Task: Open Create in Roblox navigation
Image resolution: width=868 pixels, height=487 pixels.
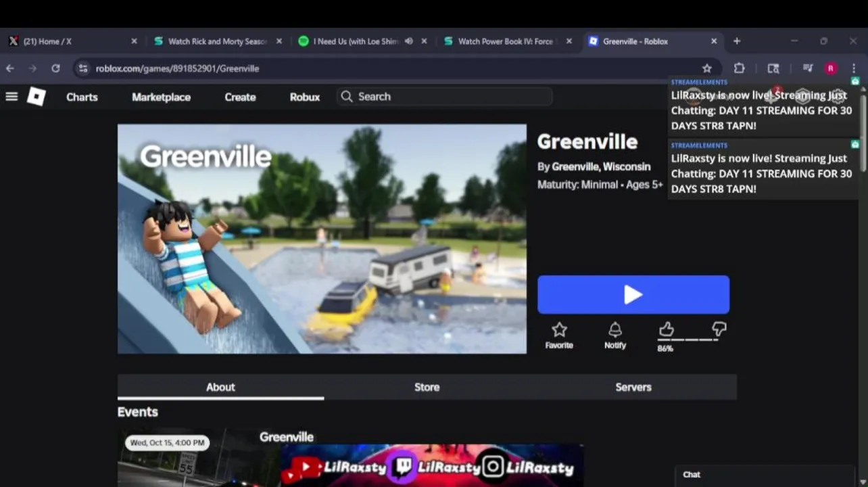Action: 240,97
